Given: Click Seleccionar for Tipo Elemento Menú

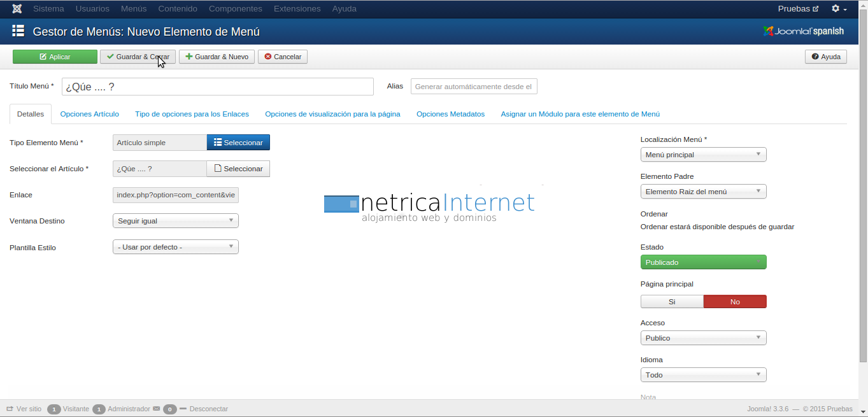Looking at the screenshot, I should point(238,143).
